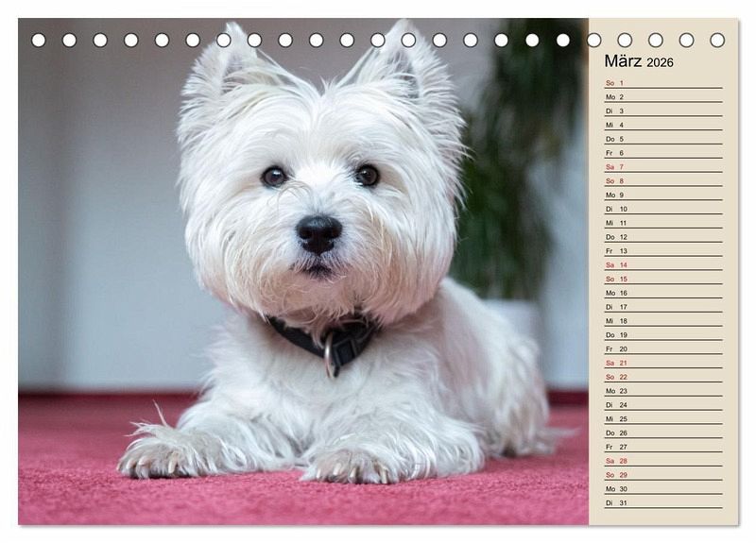The image size is (756, 543).
Task: Click the Sa 14 calendar row
Action: click(662, 265)
